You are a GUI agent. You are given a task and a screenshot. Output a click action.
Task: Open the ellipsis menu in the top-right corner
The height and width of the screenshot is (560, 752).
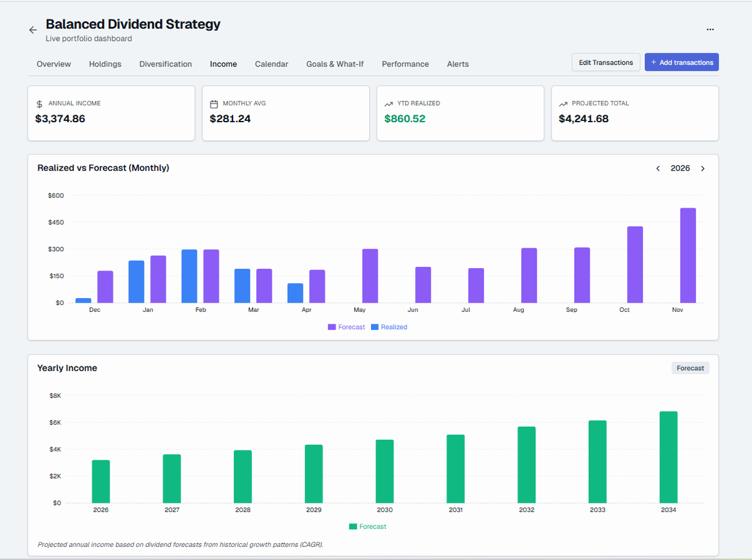pyautogui.click(x=710, y=29)
